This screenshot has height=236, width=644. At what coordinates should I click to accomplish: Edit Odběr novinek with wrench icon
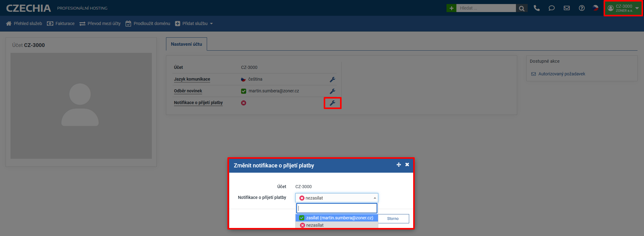click(332, 91)
